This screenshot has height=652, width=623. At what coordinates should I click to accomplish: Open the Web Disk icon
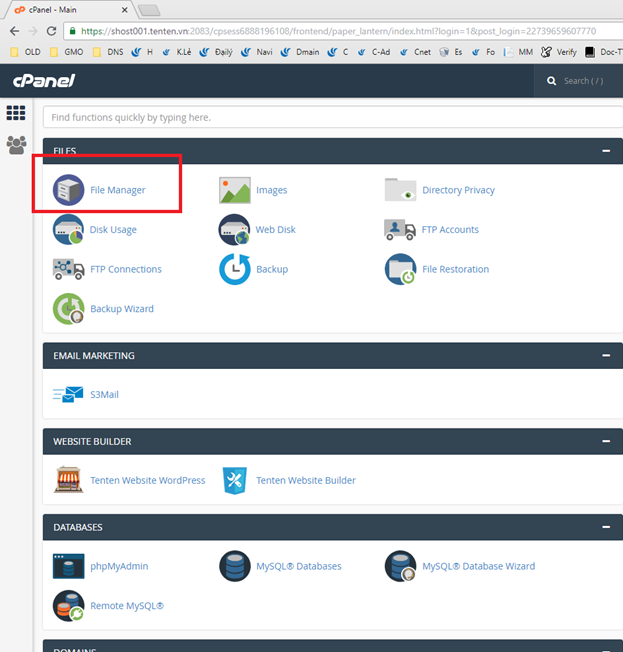(x=234, y=230)
